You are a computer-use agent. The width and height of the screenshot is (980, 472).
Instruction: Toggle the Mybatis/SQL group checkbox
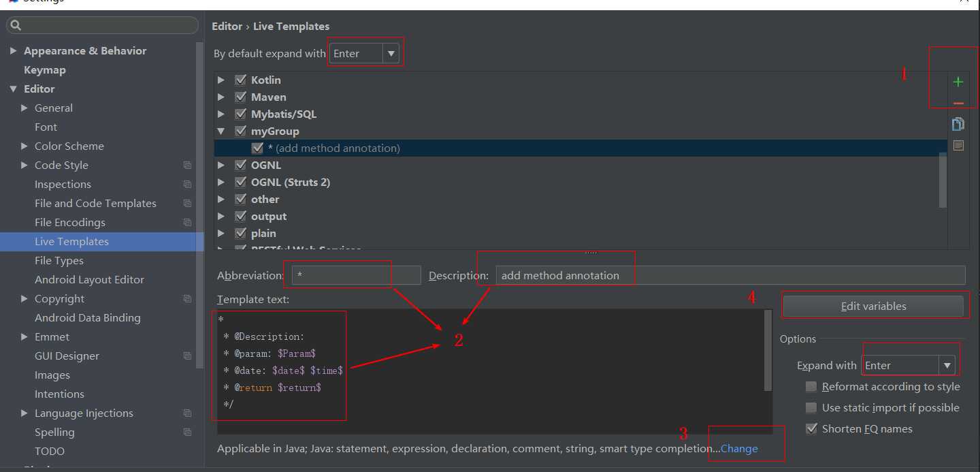click(x=240, y=114)
